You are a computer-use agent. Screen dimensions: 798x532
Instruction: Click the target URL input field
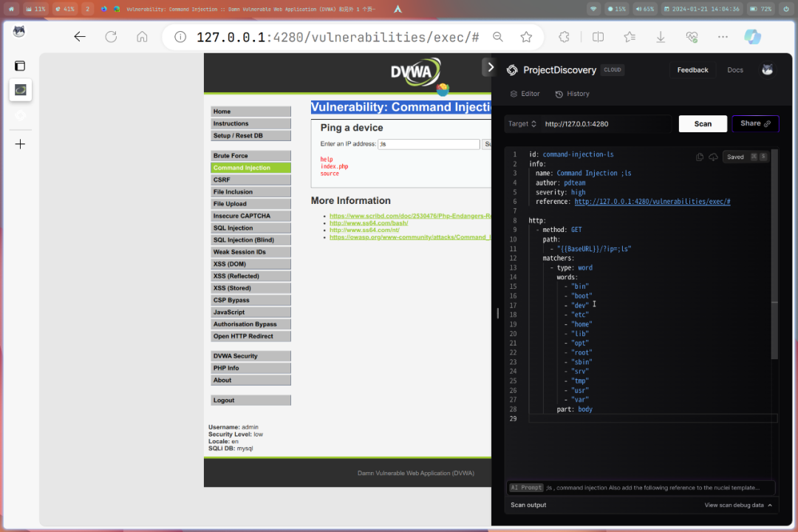(606, 123)
